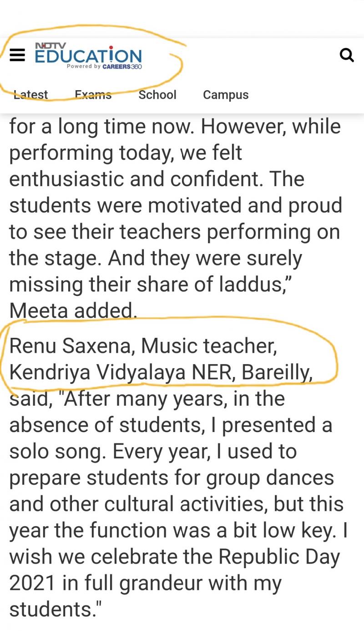Click the phrase group dances

(270, 478)
